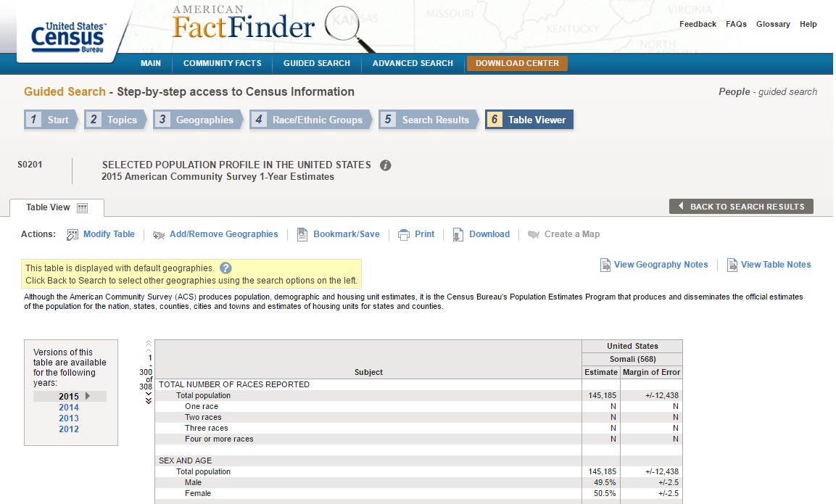
Task: Open the Glossary link
Action: pos(772,24)
